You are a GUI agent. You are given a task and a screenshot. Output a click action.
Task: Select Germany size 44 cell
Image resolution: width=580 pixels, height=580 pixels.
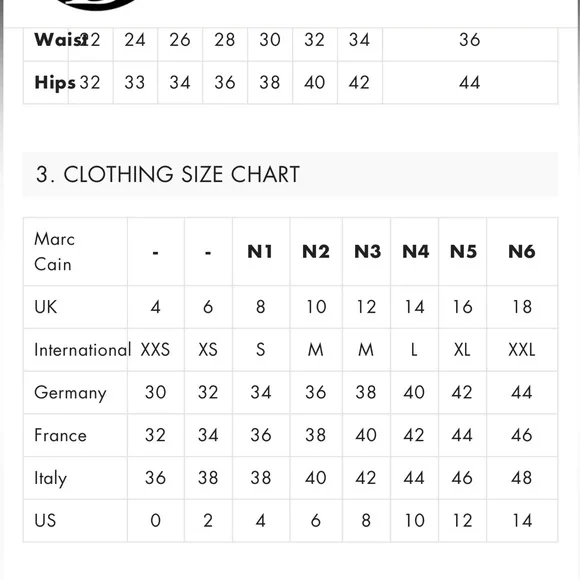[x=522, y=392]
